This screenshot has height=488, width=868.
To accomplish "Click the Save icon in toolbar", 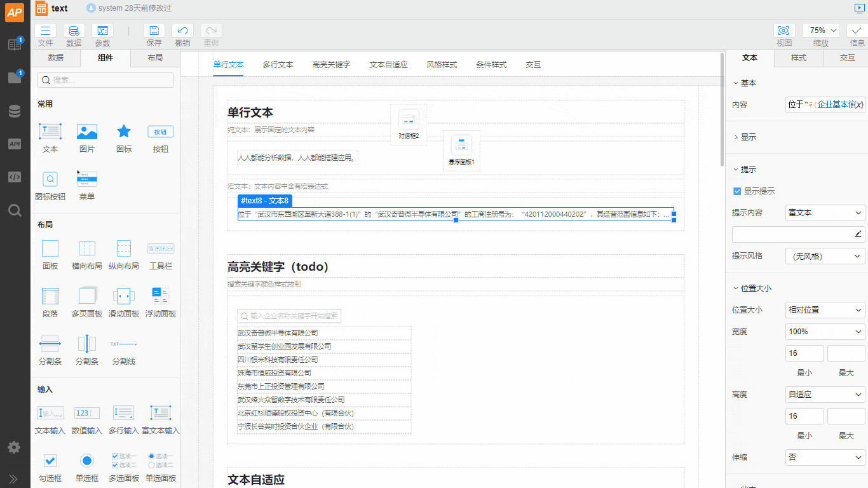I will pyautogui.click(x=154, y=30).
